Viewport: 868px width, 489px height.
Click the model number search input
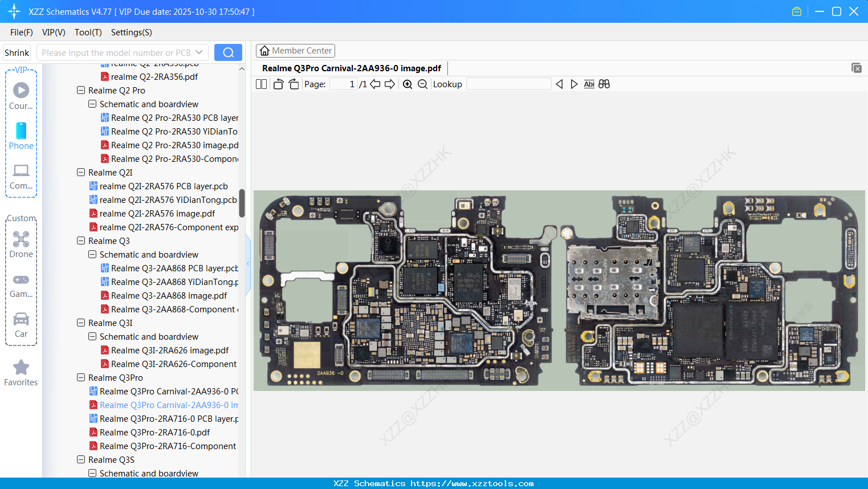[116, 52]
